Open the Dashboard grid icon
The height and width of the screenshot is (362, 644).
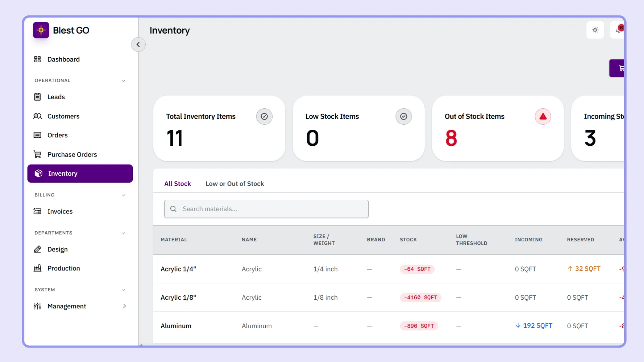[x=37, y=59]
